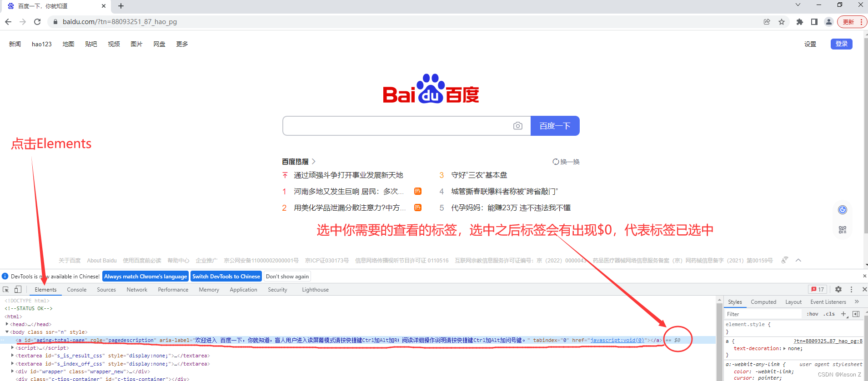Switch to the Memory tab

pos(209,290)
